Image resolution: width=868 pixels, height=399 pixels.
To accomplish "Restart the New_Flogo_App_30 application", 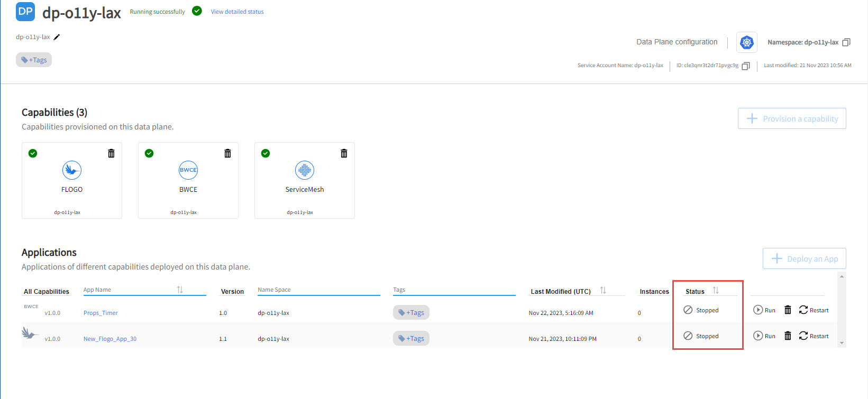I will coord(814,336).
